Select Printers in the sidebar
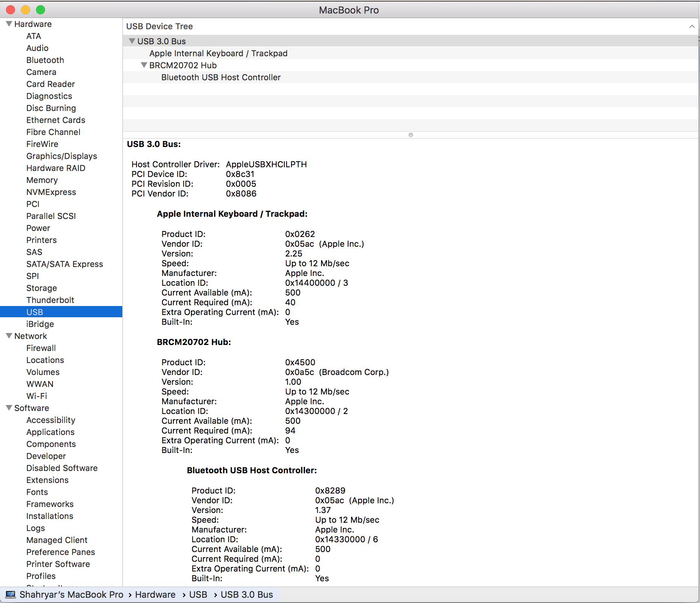This screenshot has width=700, height=603. pos(42,240)
